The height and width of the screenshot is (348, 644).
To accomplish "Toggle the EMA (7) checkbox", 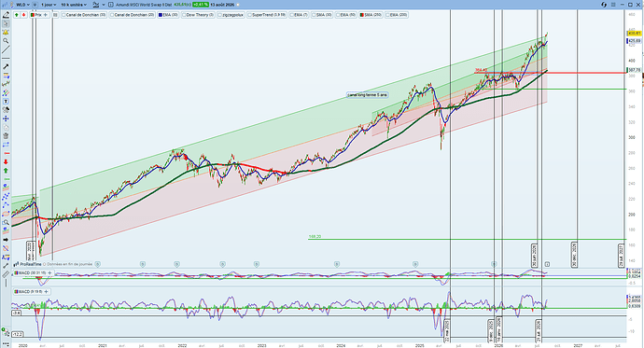I will (291, 15).
